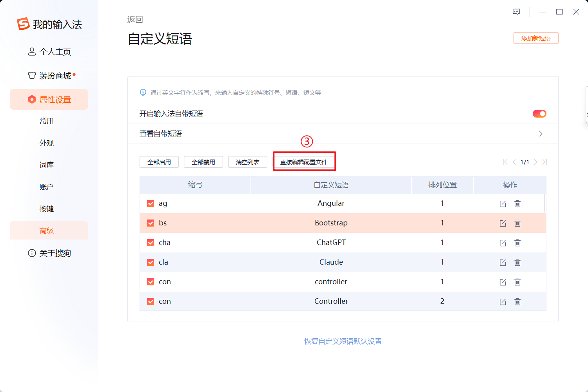The image size is (588, 392).
Task: Switch to 账户 settings section
Action: point(47,187)
